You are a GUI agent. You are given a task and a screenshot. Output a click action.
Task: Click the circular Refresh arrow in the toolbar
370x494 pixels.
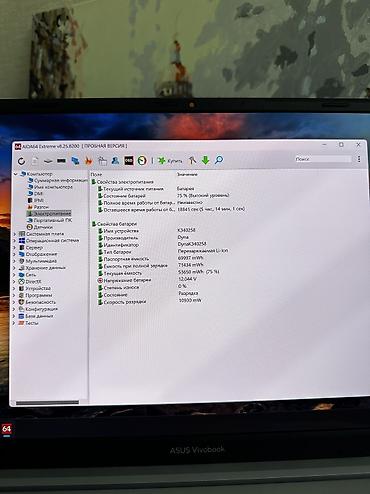point(22,161)
